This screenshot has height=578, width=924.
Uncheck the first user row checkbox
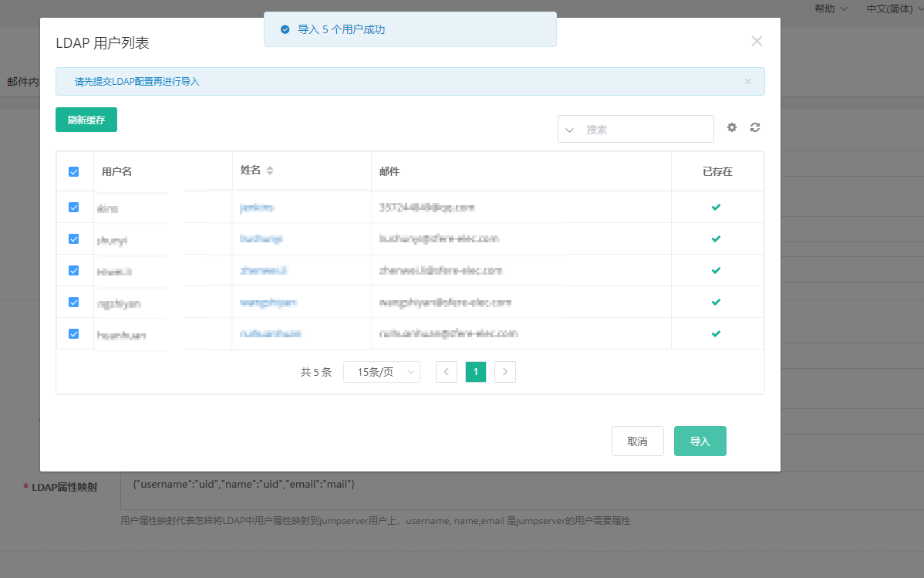pyautogui.click(x=74, y=207)
